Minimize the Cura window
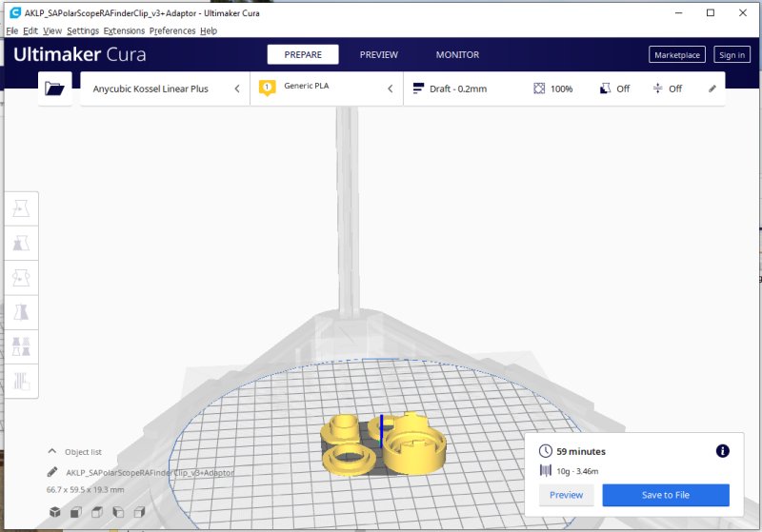762x532 pixels. pyautogui.click(x=678, y=13)
